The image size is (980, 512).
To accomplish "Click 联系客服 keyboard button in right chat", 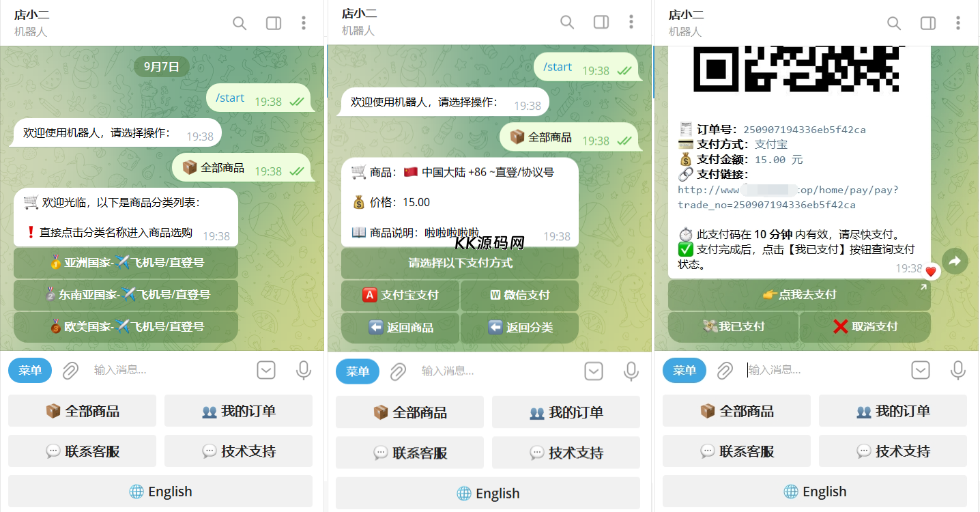I will click(736, 451).
